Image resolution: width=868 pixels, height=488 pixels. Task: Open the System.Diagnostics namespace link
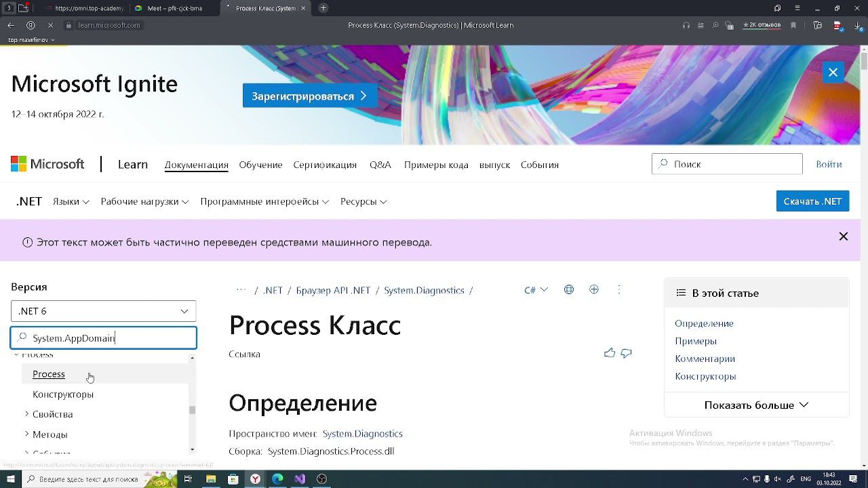pyautogui.click(x=363, y=434)
